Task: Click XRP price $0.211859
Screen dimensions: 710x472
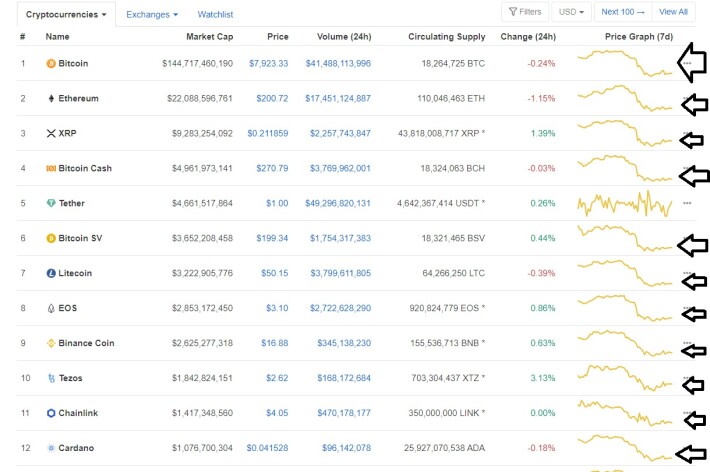Action: 268,133
